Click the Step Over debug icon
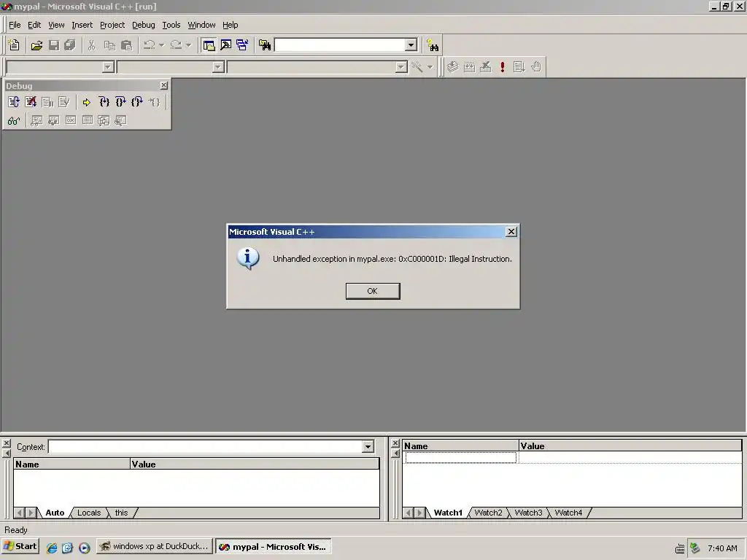This screenshot has height=560, width=747. [x=120, y=102]
